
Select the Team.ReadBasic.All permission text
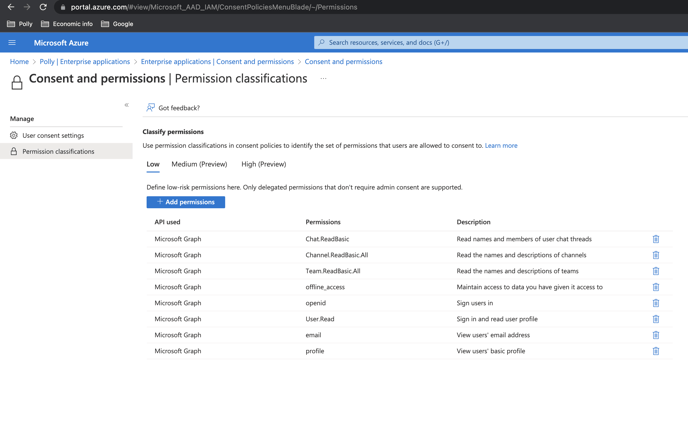[x=333, y=271]
